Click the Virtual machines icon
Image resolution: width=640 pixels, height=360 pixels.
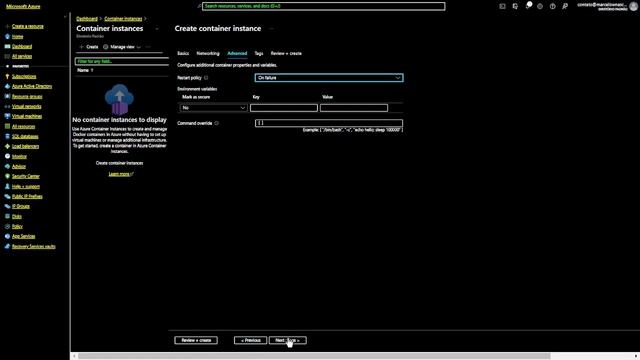7,116
